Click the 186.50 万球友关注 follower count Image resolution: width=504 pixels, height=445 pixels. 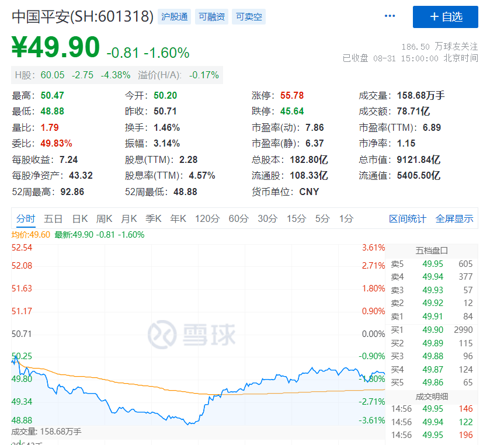click(x=439, y=47)
